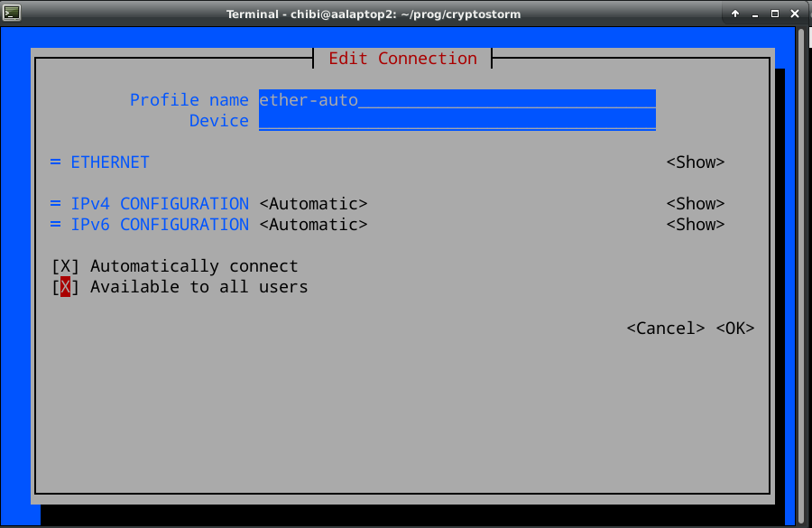This screenshot has width=812, height=528.
Task: Open the IPv6 Automatic method dropdown
Action: click(x=313, y=225)
